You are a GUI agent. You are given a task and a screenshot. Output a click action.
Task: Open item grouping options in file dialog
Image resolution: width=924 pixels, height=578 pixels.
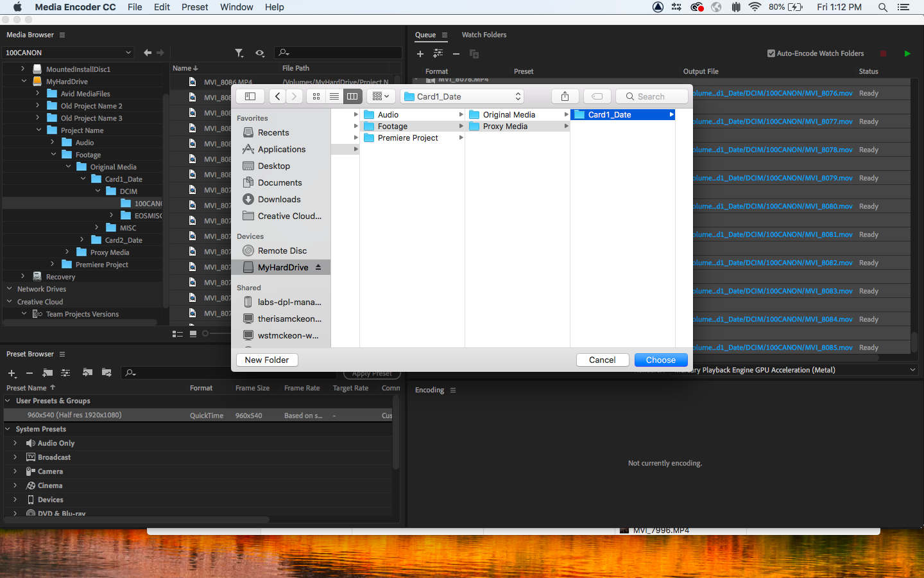pos(381,96)
